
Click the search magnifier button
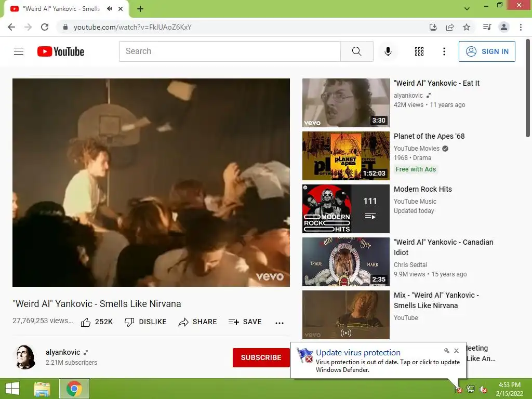[356, 51]
